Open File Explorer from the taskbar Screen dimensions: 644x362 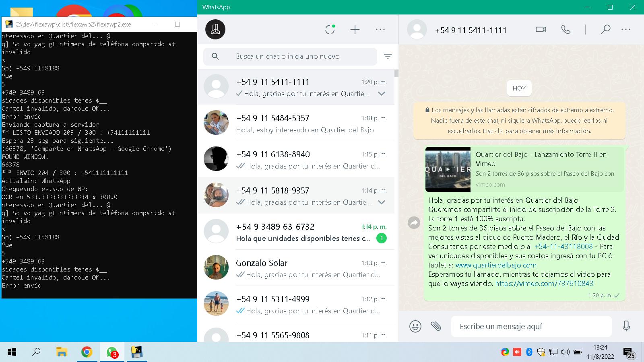(62, 352)
